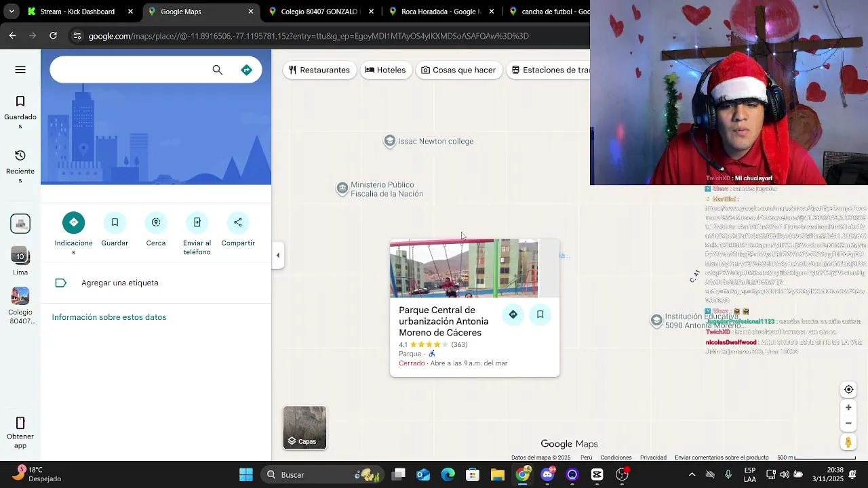Screen dimensions: 868x488
Task: Select the Cosas que hacer chip
Action: (x=458, y=70)
